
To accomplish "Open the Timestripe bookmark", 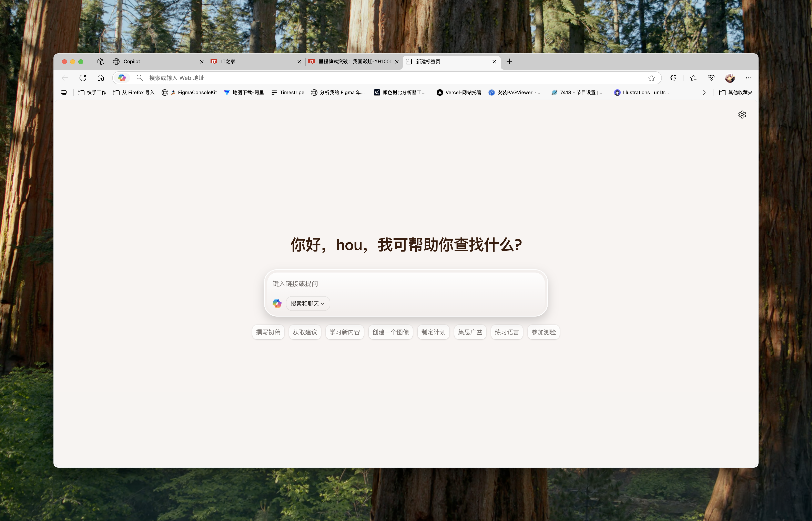I will click(x=288, y=92).
